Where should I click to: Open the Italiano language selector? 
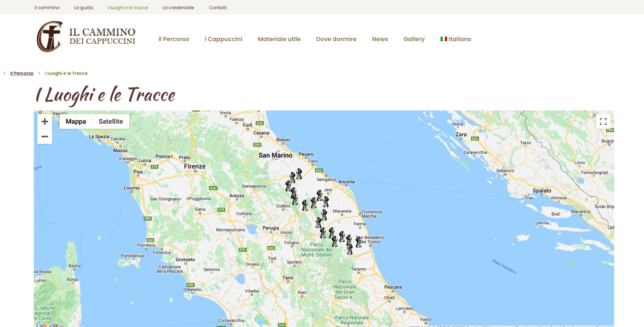click(x=460, y=39)
